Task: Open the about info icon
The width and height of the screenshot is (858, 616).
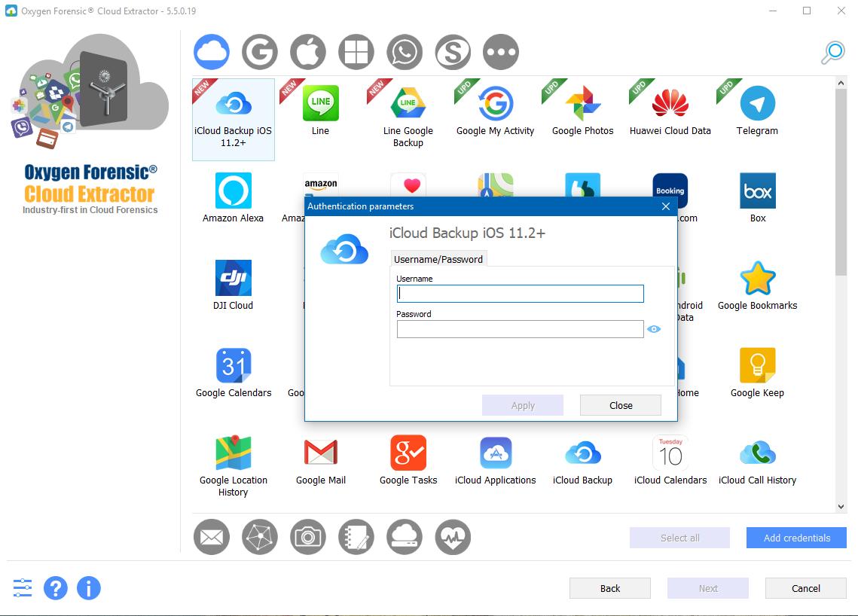Action: (x=89, y=588)
